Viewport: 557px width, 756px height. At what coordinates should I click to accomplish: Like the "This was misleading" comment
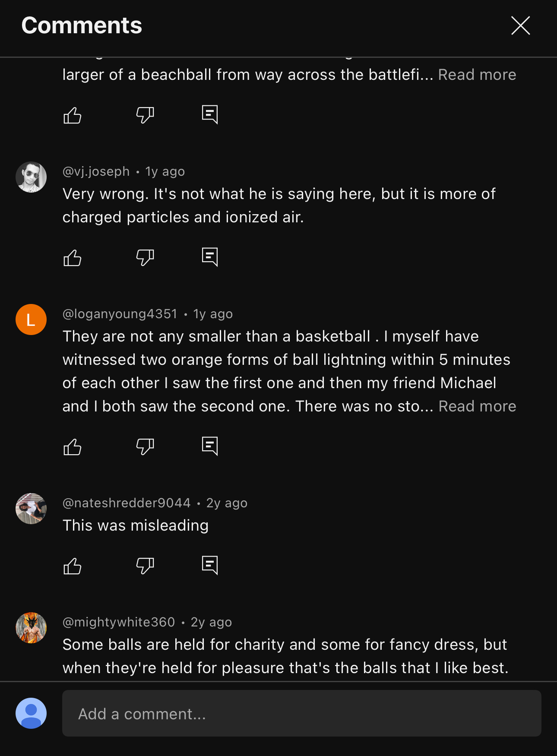coord(73,566)
